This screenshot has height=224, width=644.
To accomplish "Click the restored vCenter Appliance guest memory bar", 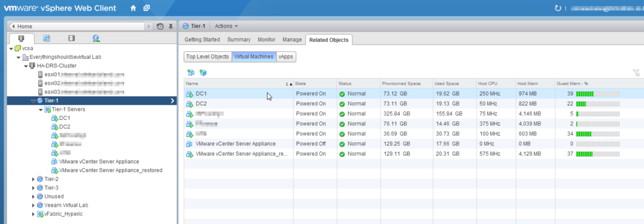I will pyautogui.click(x=597, y=154).
